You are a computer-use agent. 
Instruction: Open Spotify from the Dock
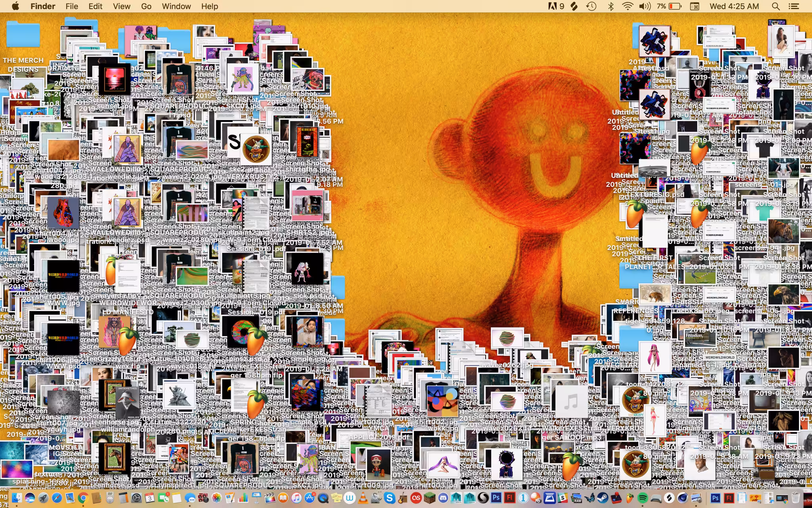pos(643,498)
